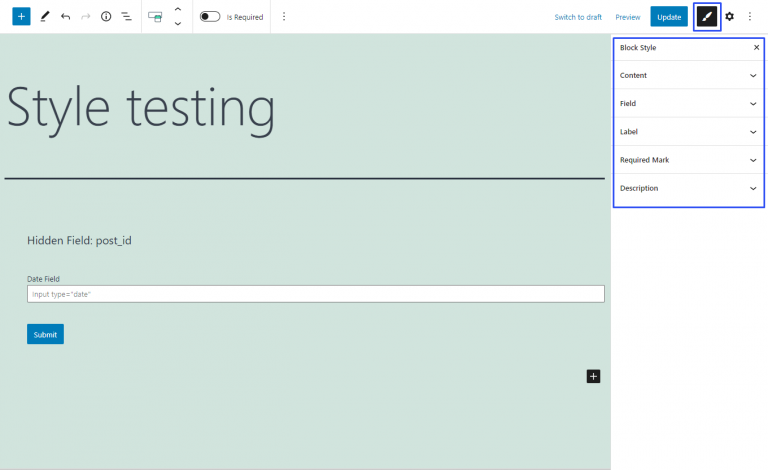Close the Block Style panel
768x470 pixels.
pos(756,48)
